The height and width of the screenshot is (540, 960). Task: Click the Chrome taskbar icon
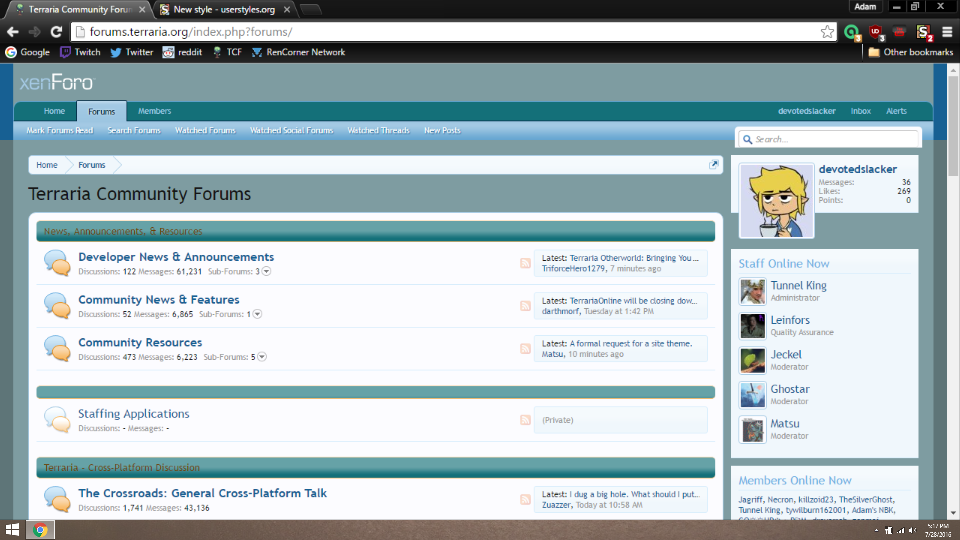coord(40,530)
